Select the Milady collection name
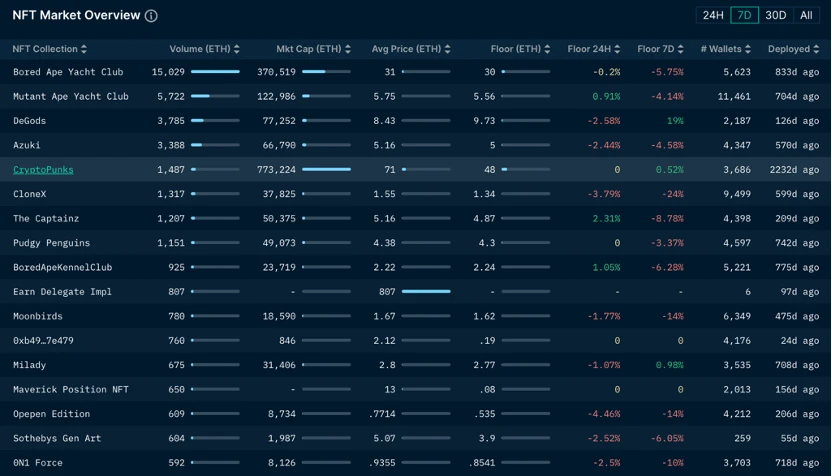 29,365
